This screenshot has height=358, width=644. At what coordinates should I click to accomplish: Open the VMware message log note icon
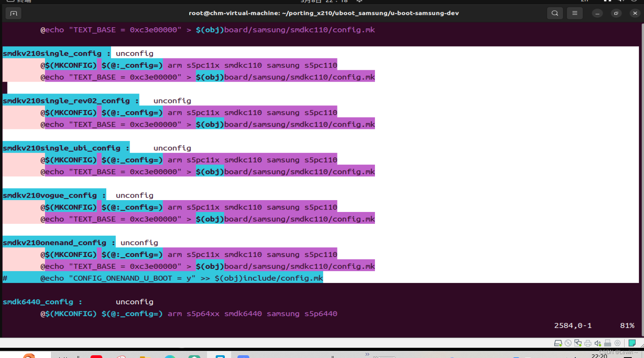[632, 343]
